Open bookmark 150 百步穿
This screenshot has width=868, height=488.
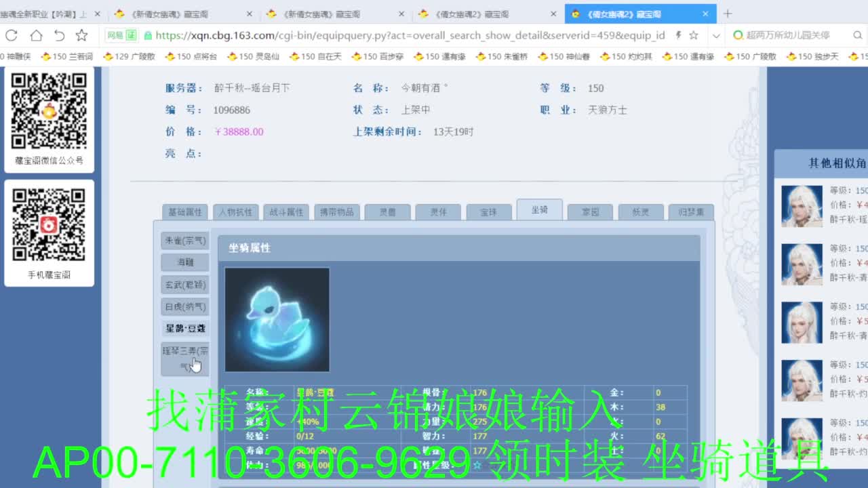378,56
